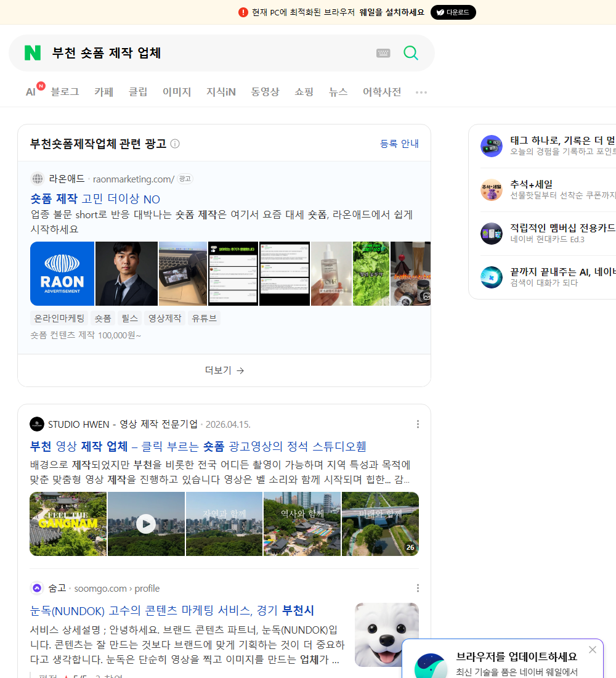Open the raonmarketing.com/ URL link
Image resolution: width=616 pixels, height=678 pixels.
[134, 179]
